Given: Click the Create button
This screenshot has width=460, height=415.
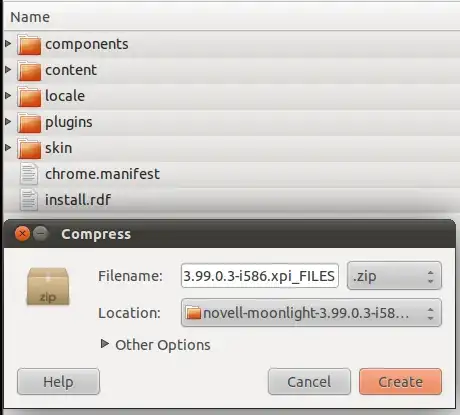Looking at the screenshot, I should [400, 382].
